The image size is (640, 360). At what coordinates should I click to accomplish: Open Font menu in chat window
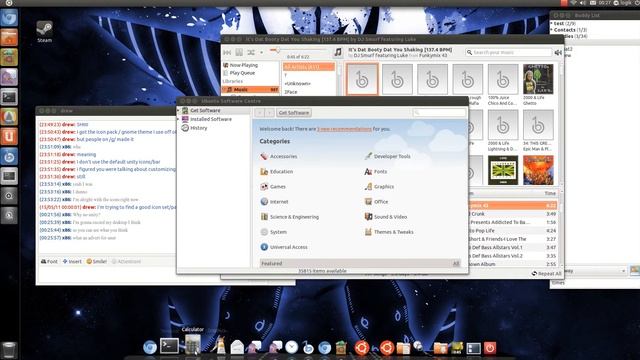tap(49, 261)
